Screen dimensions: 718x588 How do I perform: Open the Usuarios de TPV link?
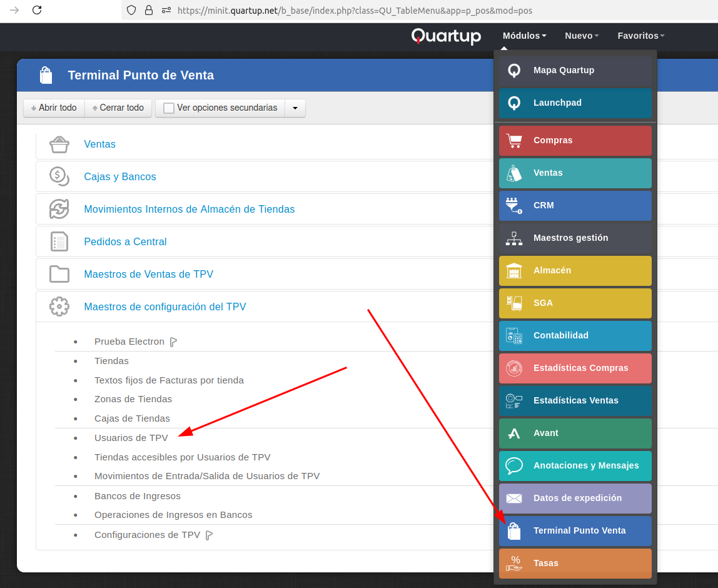coord(131,438)
